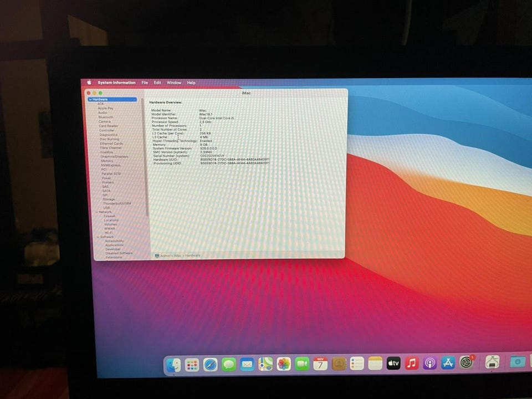Open System Preferences with update badge
Image resolution: width=532 pixels, height=399 pixels.
(x=466, y=363)
